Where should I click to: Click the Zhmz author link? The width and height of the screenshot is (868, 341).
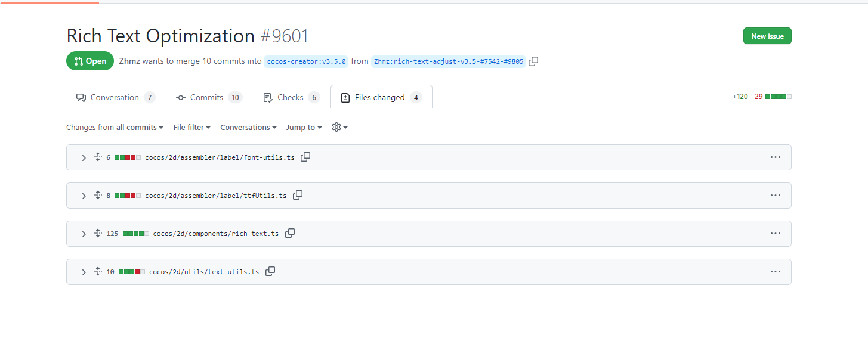pyautogui.click(x=129, y=61)
